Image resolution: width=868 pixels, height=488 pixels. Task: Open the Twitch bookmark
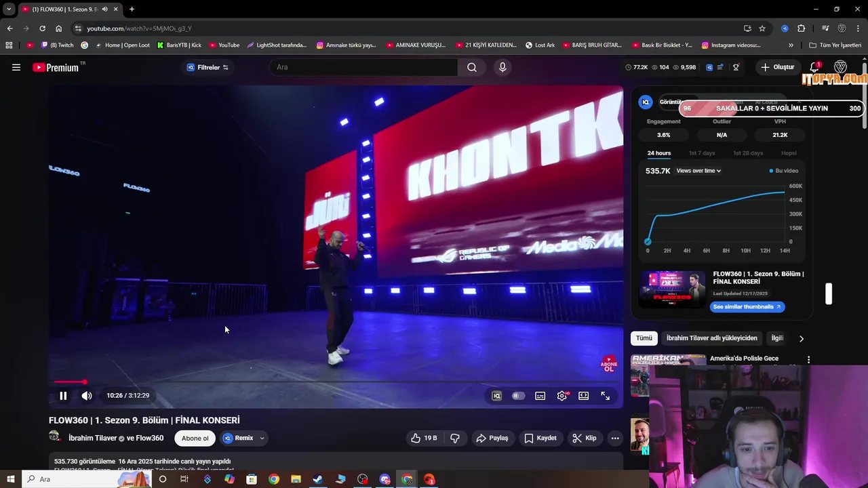pos(57,45)
